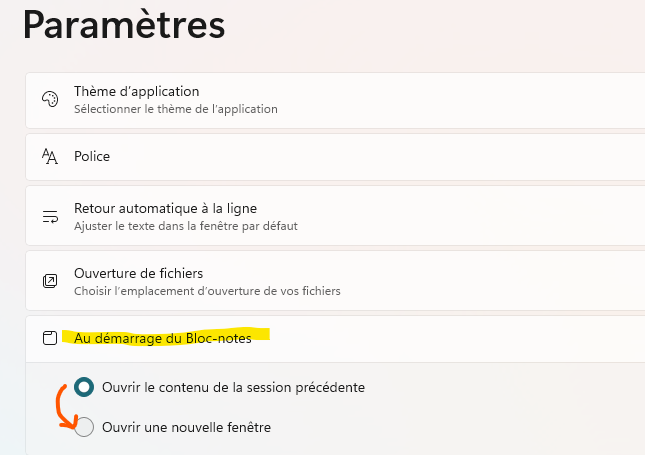Click the "Ouvrir le contenu de la session précédente" label text
645x455 pixels.
(x=233, y=387)
